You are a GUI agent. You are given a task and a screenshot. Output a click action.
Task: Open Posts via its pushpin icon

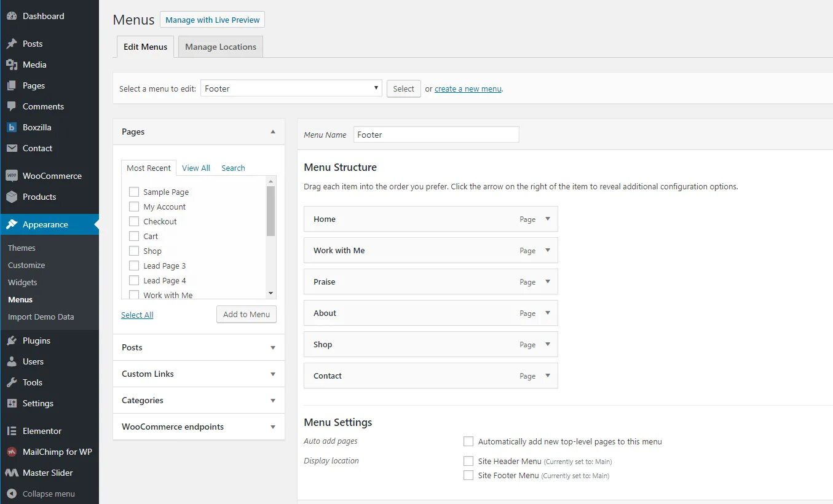(12, 44)
